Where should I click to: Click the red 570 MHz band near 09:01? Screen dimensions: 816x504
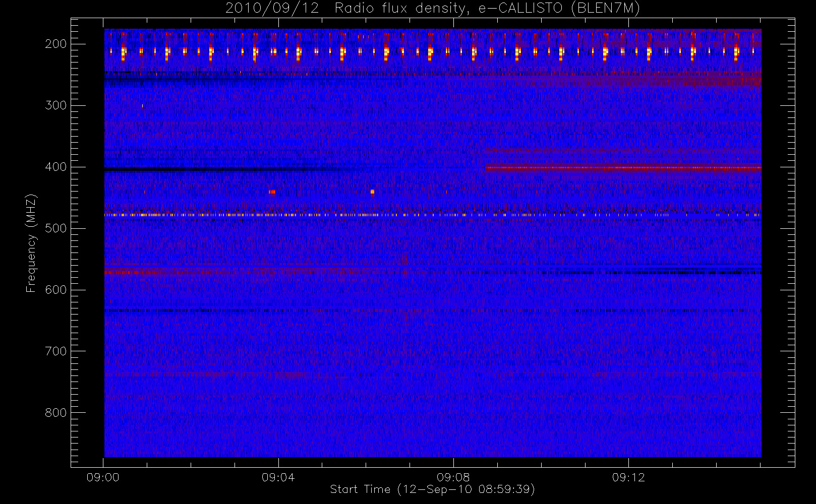(x=131, y=272)
